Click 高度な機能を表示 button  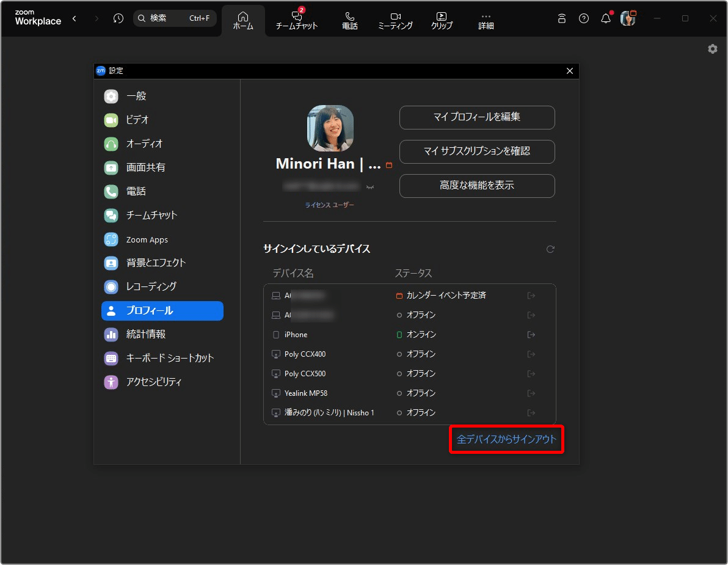coord(477,186)
